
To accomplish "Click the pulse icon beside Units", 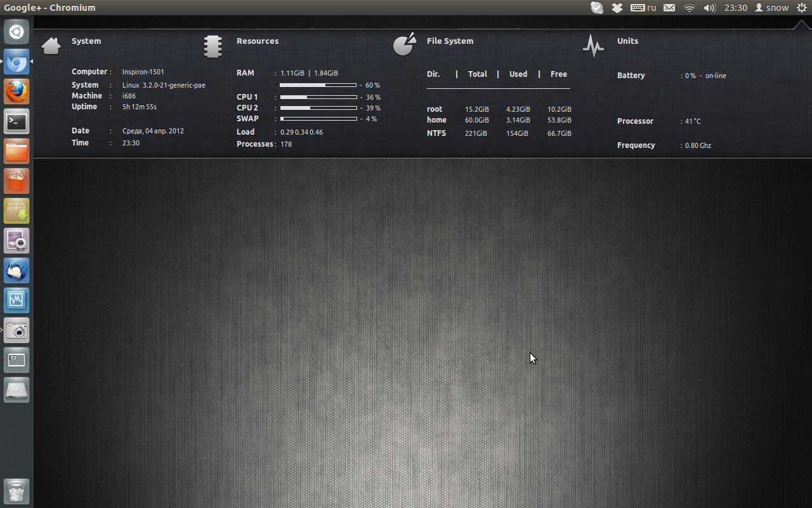I will coord(593,46).
